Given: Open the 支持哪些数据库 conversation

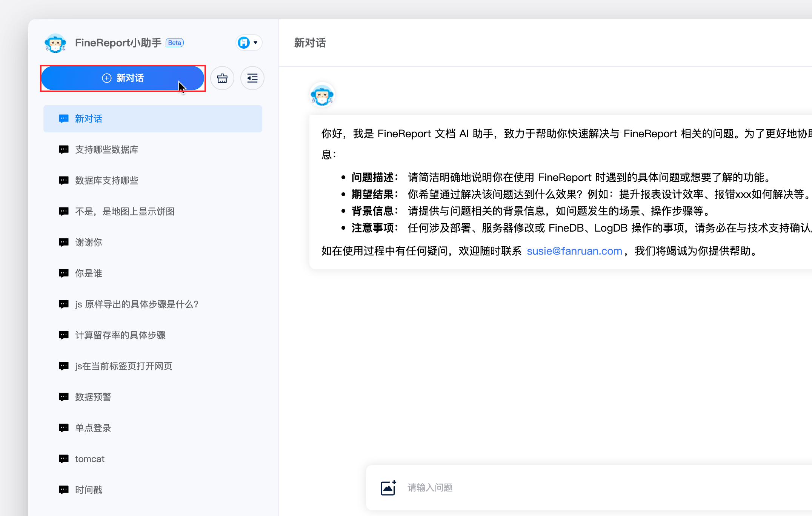Looking at the screenshot, I should point(106,150).
